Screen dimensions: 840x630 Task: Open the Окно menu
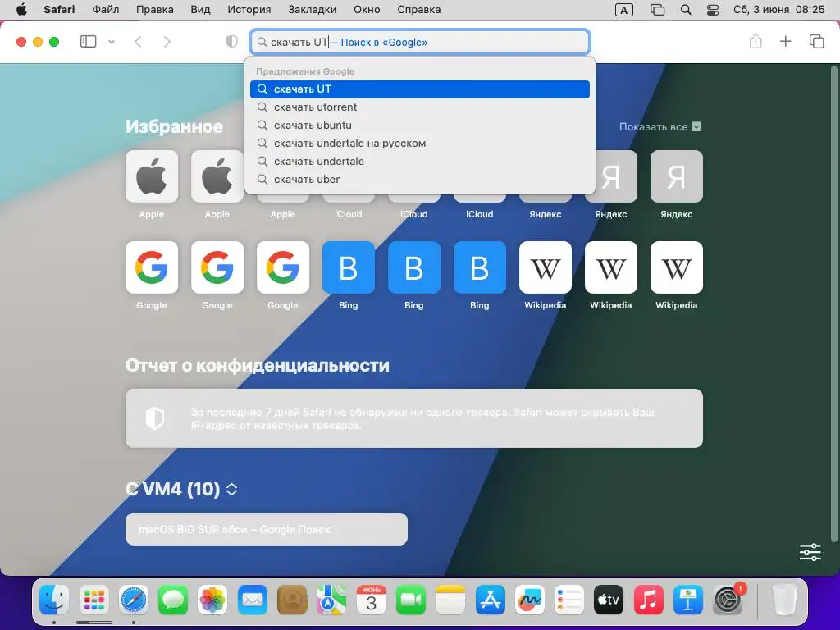coord(367,10)
